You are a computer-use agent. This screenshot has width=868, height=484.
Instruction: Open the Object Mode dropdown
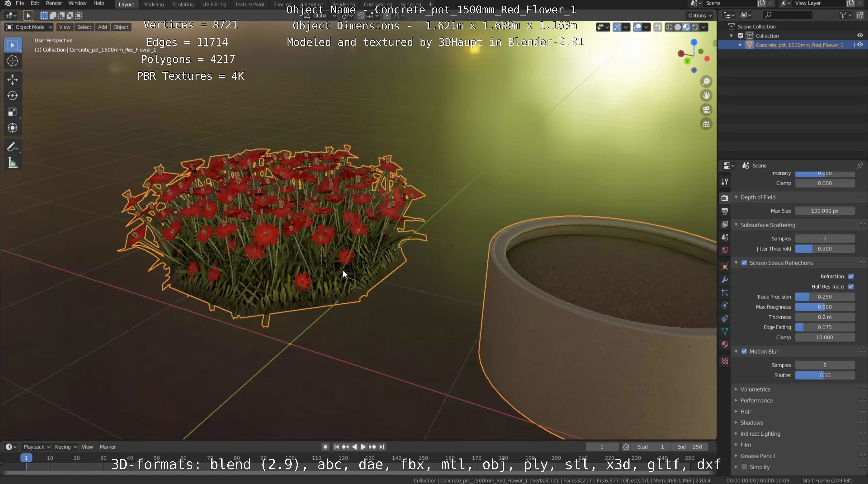(x=29, y=27)
